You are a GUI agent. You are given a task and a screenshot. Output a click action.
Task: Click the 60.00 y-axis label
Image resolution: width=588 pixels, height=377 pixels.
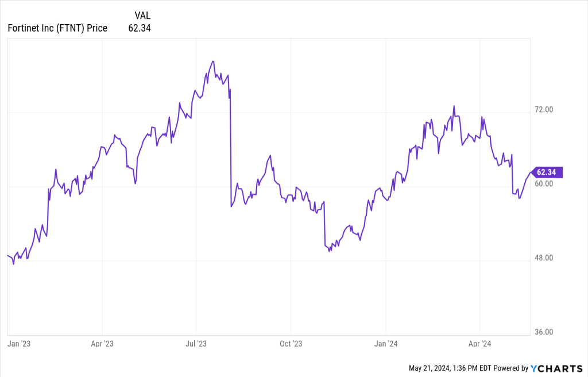(x=544, y=184)
